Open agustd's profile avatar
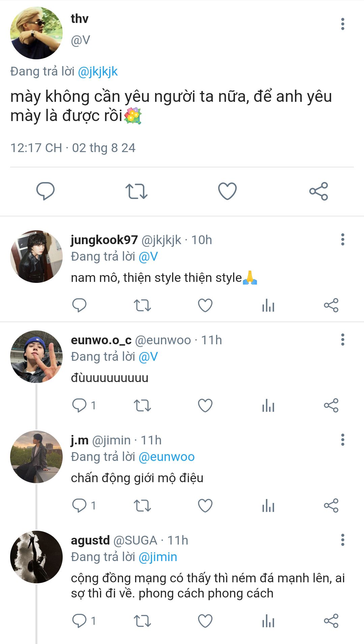The image size is (364, 644). (36, 557)
